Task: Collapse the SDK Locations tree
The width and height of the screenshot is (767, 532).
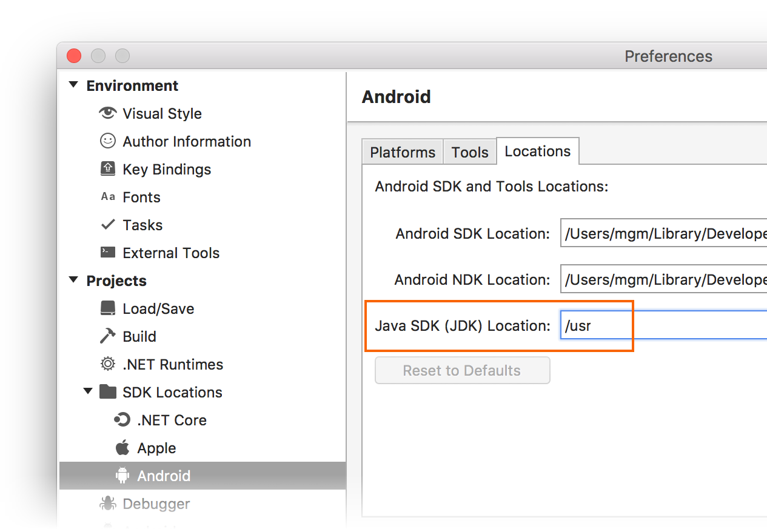Action: click(88, 391)
